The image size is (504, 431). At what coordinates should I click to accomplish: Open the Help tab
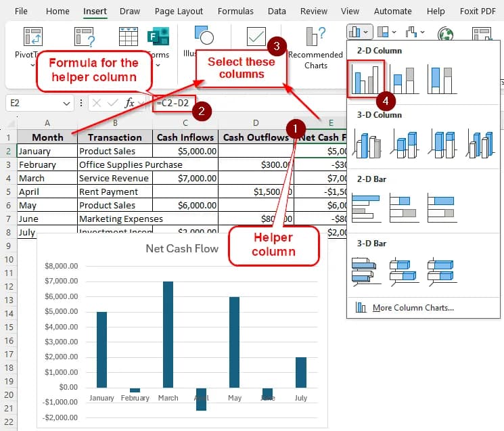pos(436,12)
